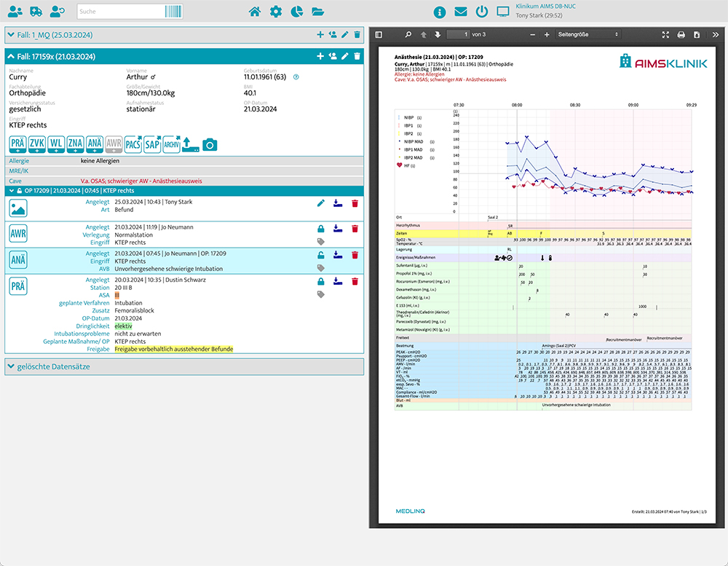Image resolution: width=728 pixels, height=566 pixels.
Task: Click the ambulance icon in top bar
Action: pos(36,12)
